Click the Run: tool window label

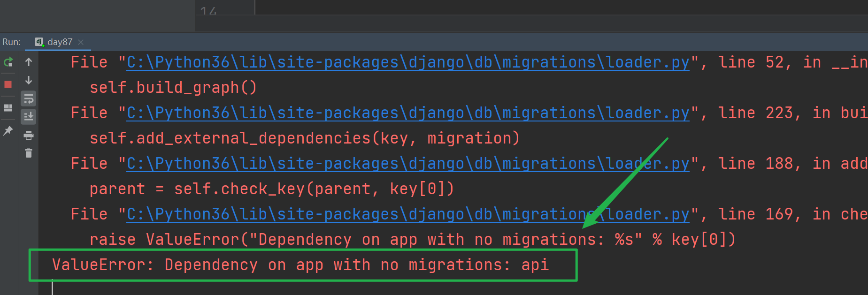tap(11, 42)
